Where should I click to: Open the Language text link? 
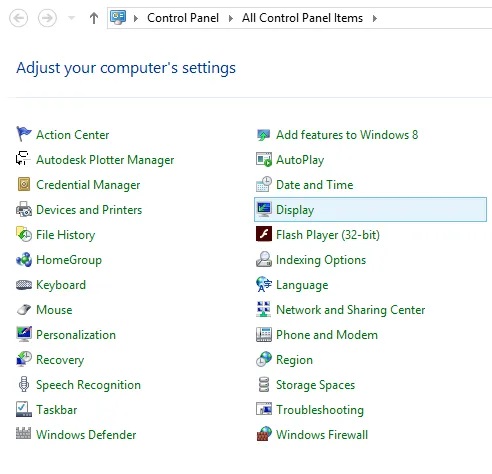302,285
